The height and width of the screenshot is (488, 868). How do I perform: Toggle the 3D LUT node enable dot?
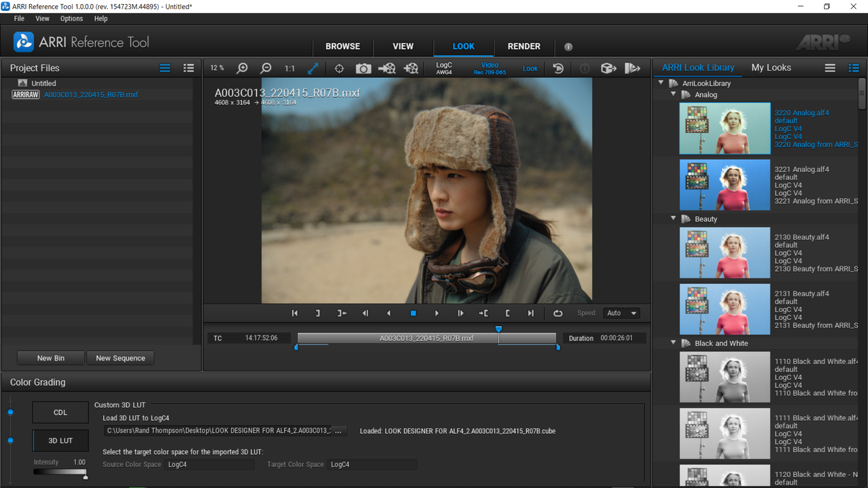[x=10, y=441]
